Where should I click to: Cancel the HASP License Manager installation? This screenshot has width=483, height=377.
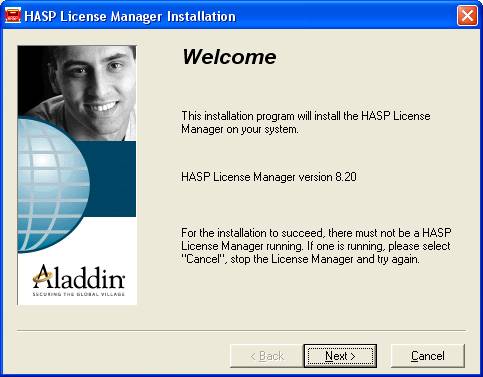[x=427, y=356]
